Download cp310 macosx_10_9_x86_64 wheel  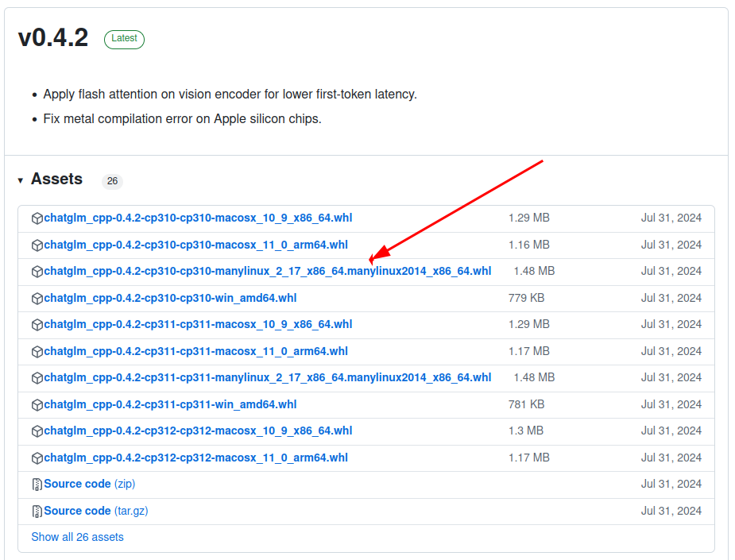coord(198,218)
